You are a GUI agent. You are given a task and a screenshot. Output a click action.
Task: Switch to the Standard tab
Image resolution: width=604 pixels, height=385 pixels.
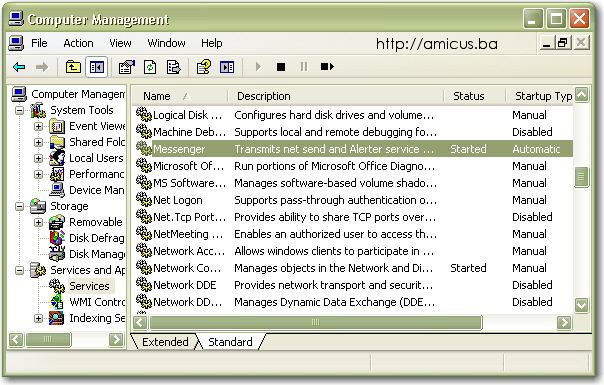click(x=230, y=342)
